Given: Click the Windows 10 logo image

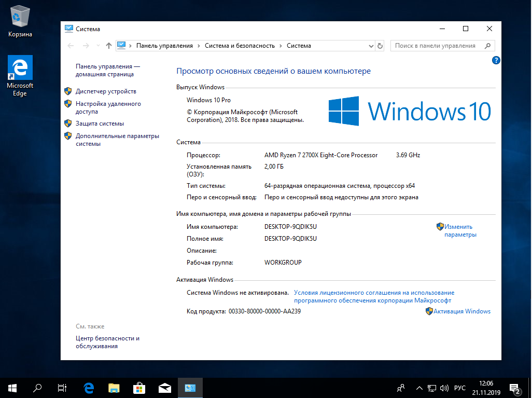Looking at the screenshot, I should pos(410,111).
